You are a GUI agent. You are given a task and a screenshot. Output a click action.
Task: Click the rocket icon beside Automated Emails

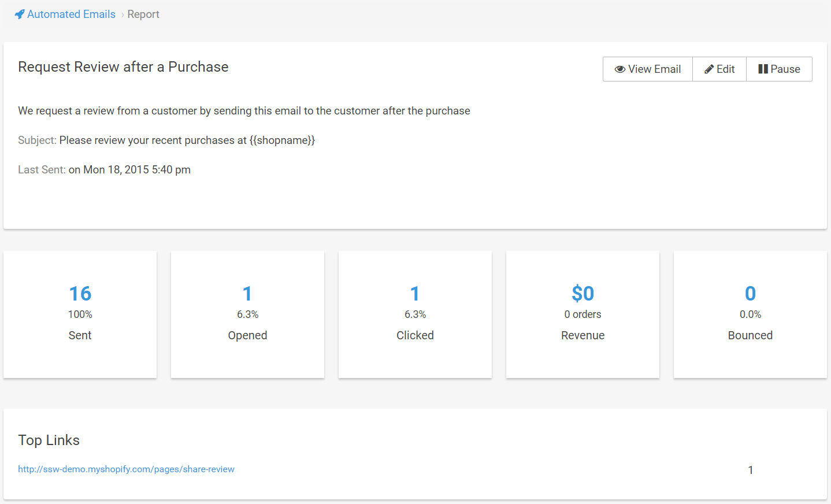coord(20,14)
